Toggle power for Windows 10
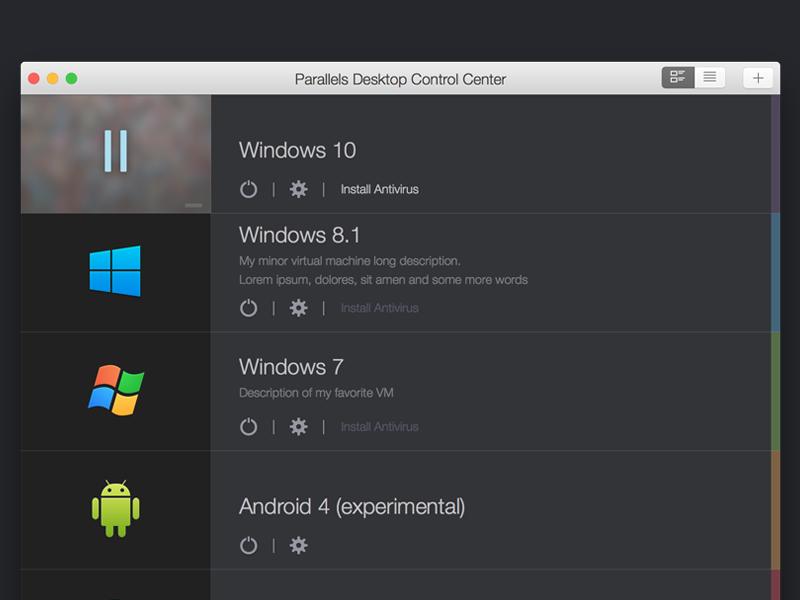The width and height of the screenshot is (800, 600). pos(248,189)
